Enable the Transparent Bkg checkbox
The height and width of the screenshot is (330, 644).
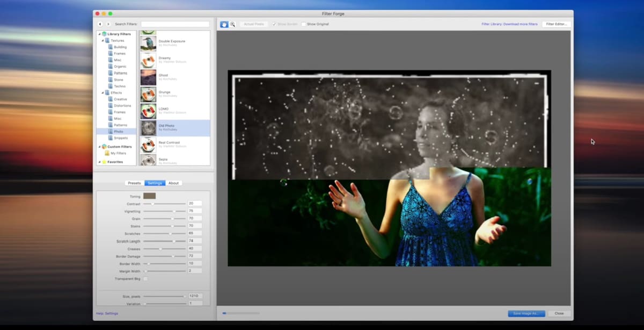click(145, 278)
